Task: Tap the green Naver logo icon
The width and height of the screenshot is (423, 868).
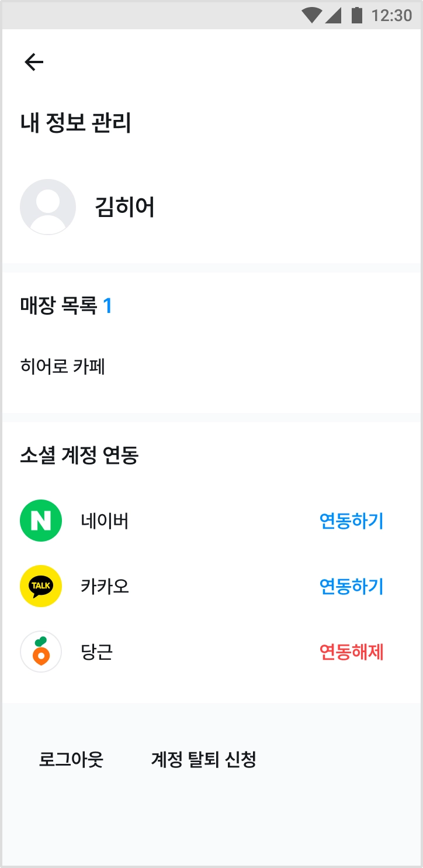Action: pyautogui.click(x=41, y=521)
